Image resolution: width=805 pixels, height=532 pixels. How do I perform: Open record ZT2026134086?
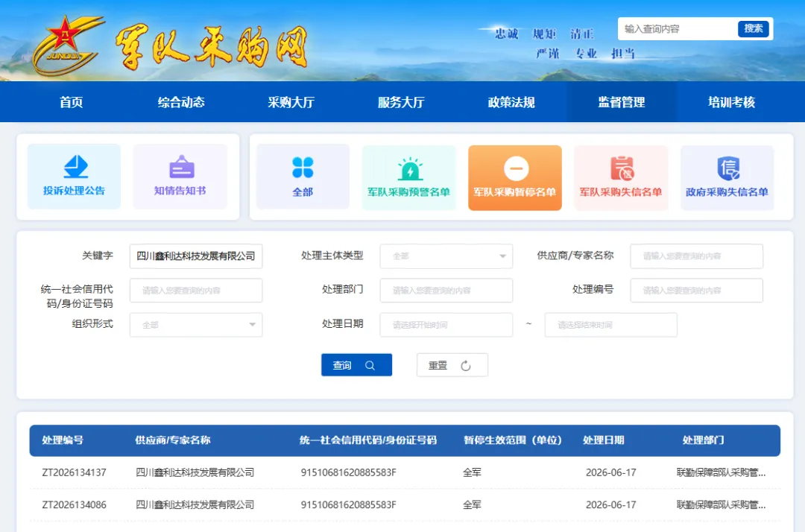(x=74, y=505)
